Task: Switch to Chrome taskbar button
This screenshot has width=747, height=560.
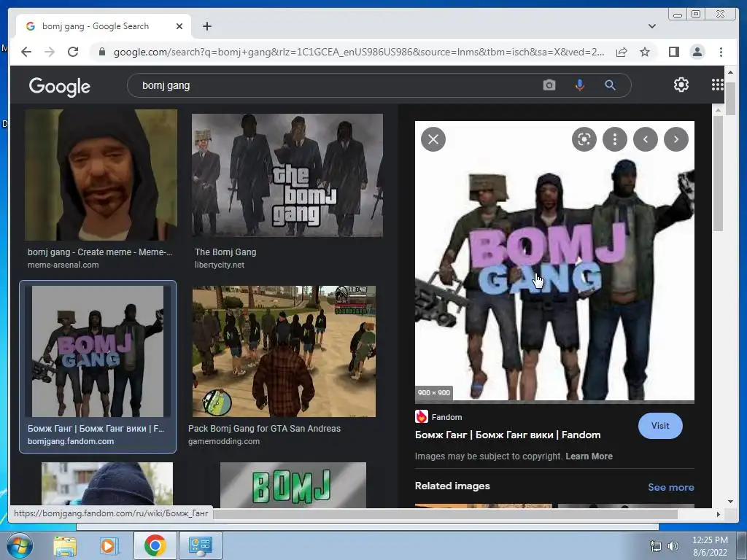Action: (155, 545)
